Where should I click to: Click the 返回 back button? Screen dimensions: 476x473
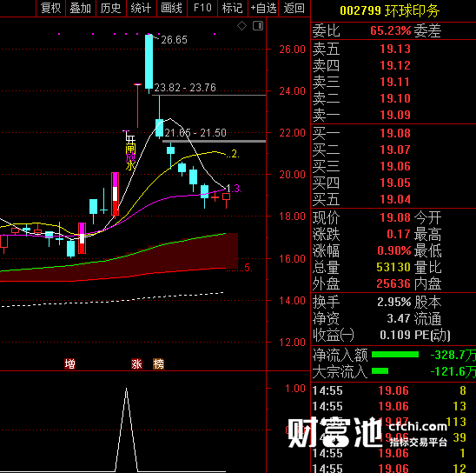(294, 8)
